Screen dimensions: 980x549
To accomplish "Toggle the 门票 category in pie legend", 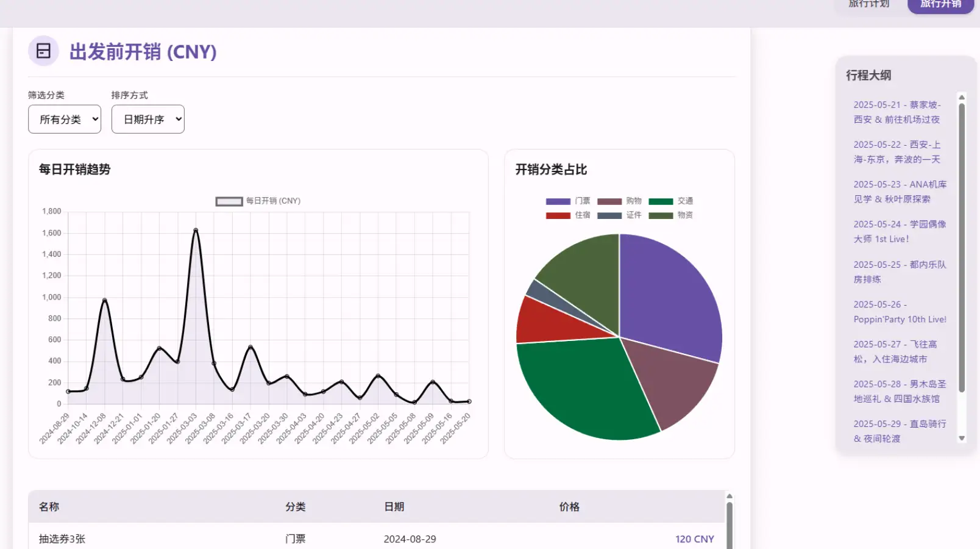I will click(x=568, y=201).
